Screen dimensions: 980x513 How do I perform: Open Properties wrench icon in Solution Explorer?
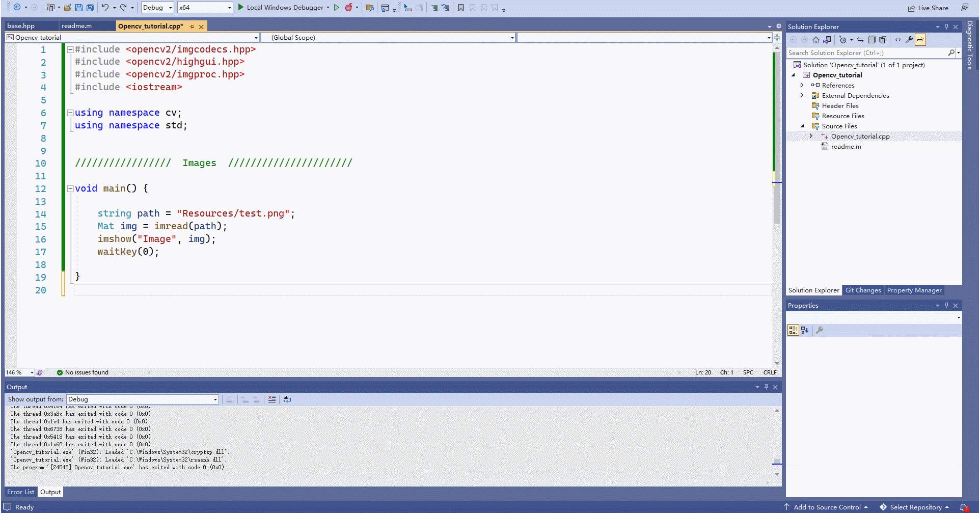[909, 40]
